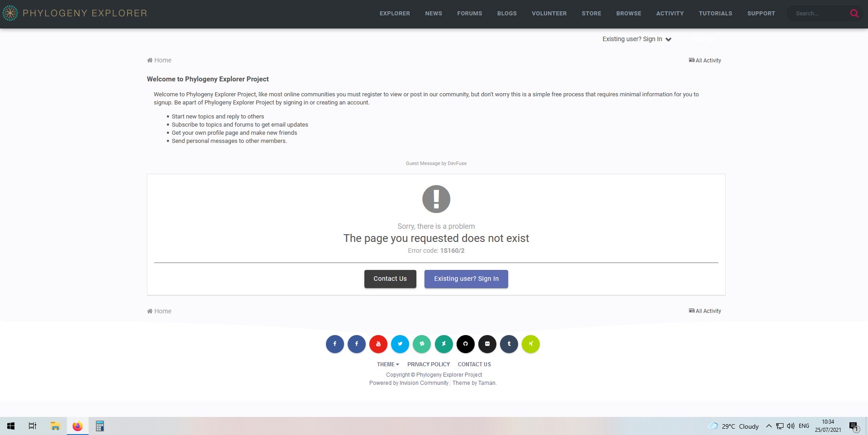Open the red YouTube social icon

tap(378, 344)
